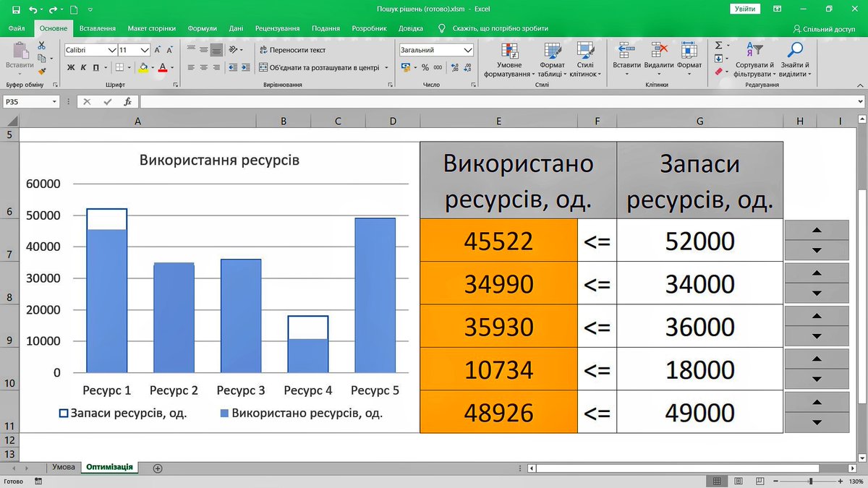868x488 pixels.
Task: Toggle bold Ж formatting
Action: click(x=71, y=67)
